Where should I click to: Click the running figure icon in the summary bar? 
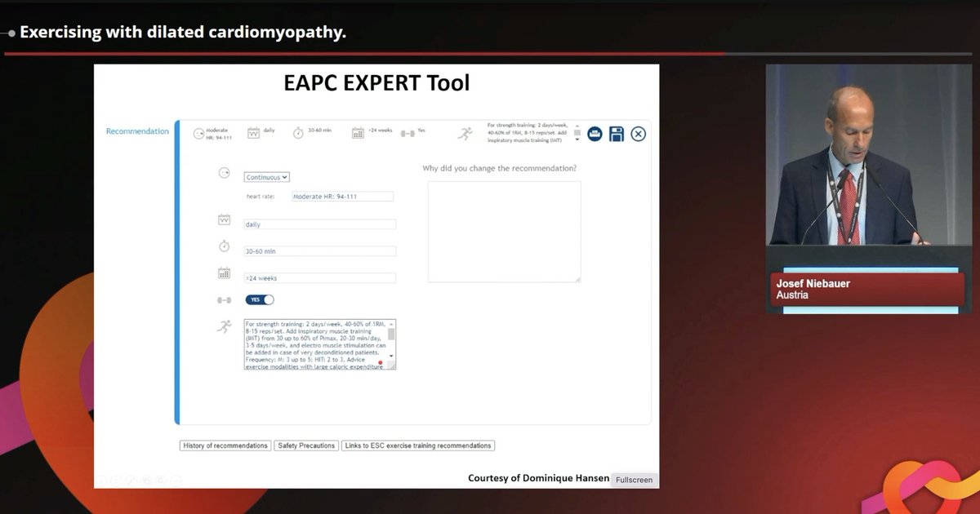[465, 133]
